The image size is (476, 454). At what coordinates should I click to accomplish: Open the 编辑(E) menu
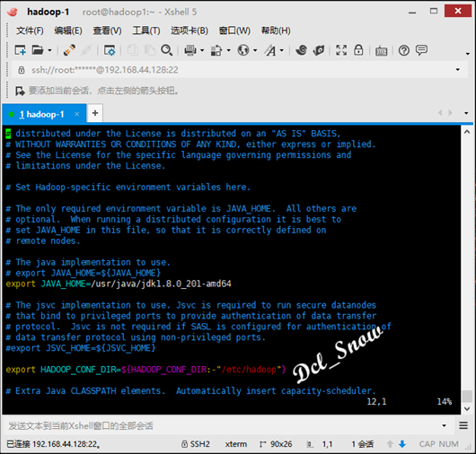coord(68,31)
